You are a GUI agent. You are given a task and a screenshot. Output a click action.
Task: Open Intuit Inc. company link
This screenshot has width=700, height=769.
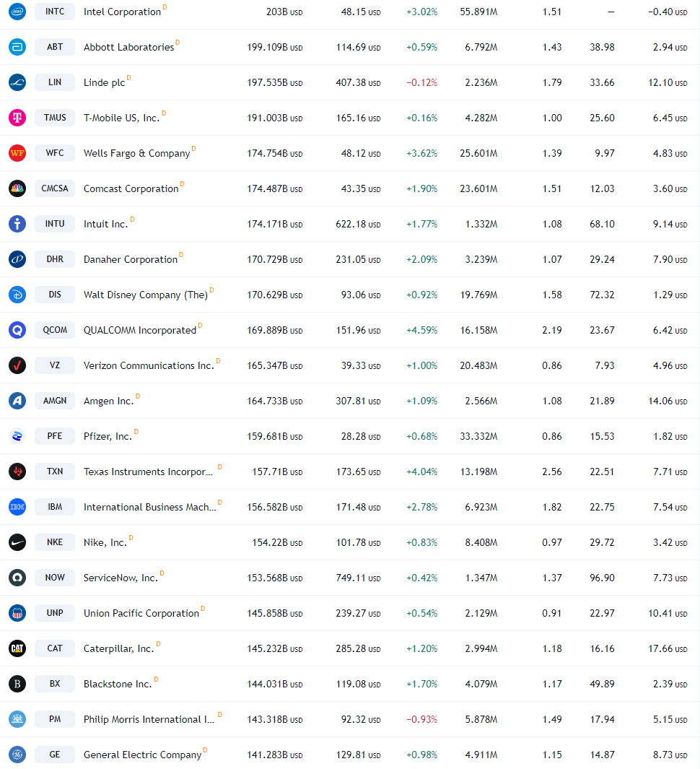pos(106,224)
